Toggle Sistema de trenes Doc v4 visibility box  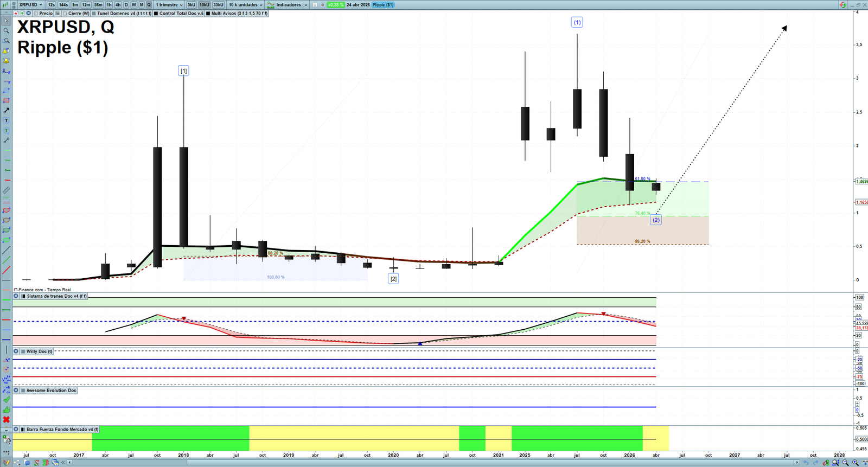[23, 296]
